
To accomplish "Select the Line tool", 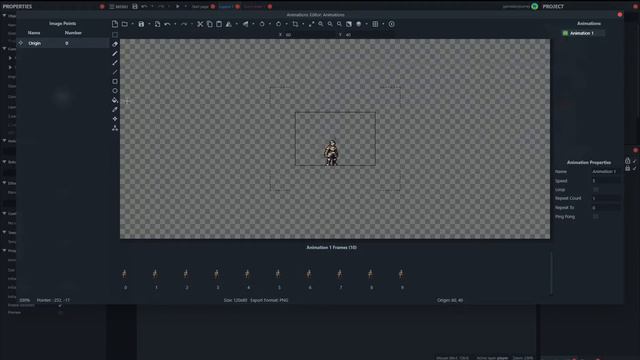I will point(115,72).
